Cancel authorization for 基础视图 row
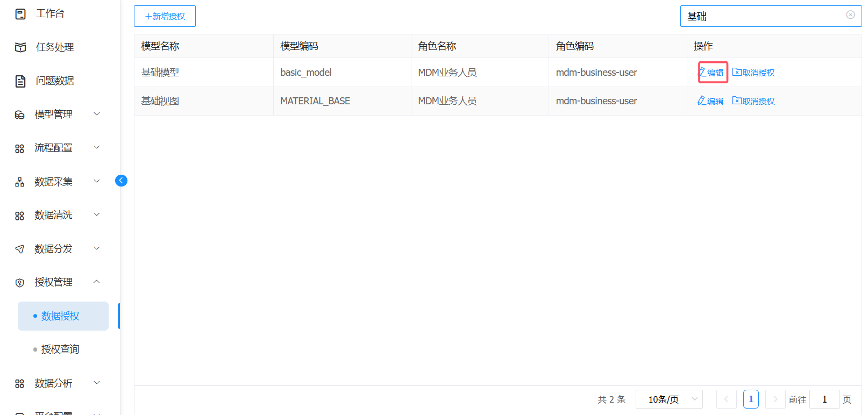The height and width of the screenshot is (415, 868). coord(753,101)
